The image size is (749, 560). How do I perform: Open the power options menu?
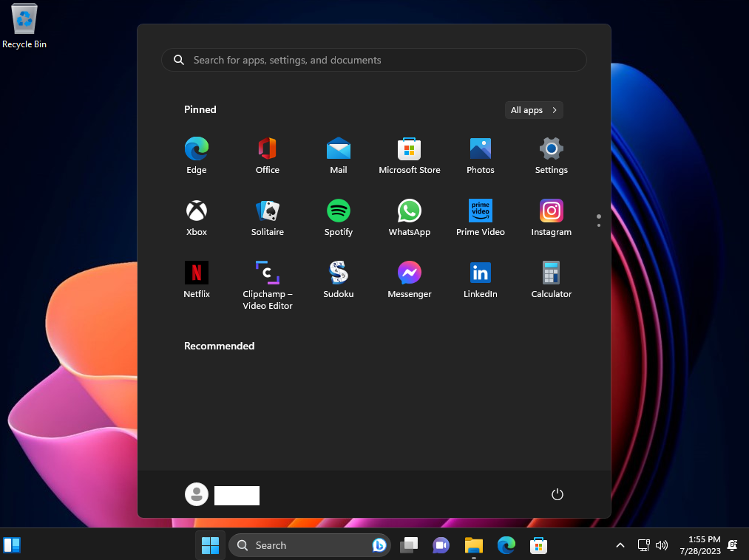[557, 494]
